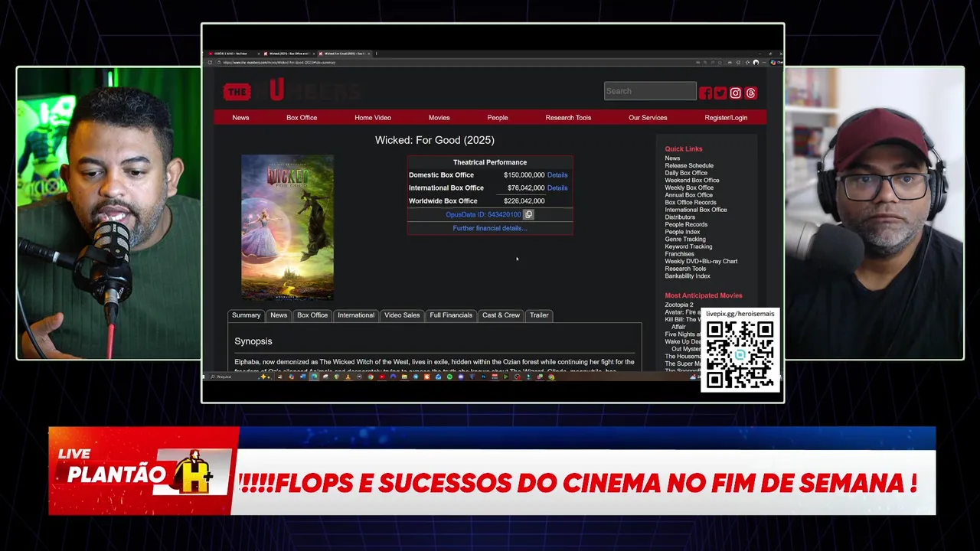Open the News menu in red bar
The image size is (980, 551).
pos(240,118)
